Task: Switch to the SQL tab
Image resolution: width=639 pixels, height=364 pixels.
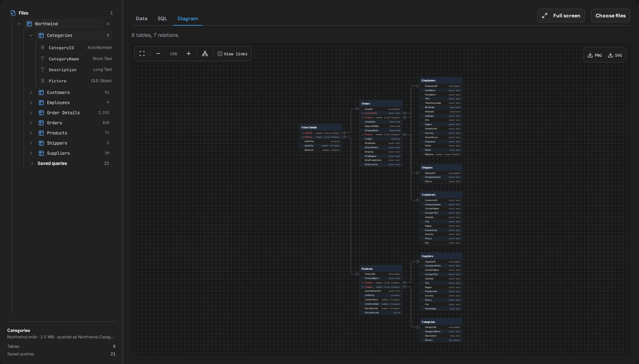Action: [162, 18]
